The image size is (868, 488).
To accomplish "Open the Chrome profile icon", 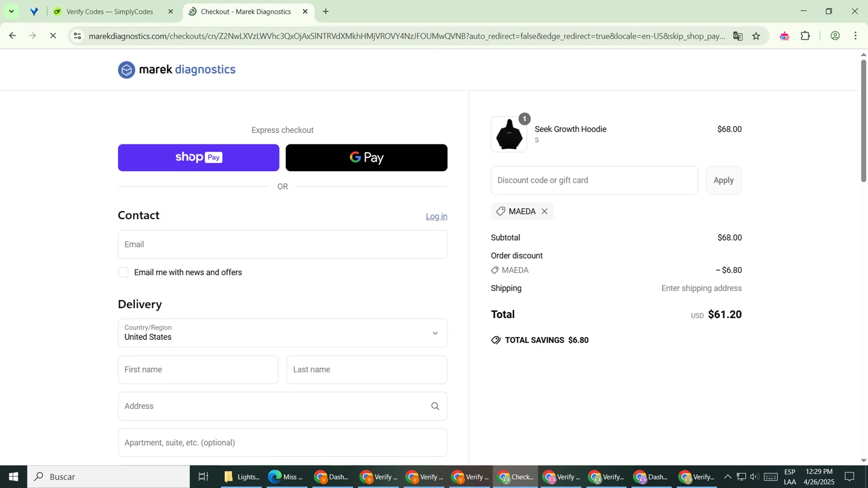I will click(835, 36).
